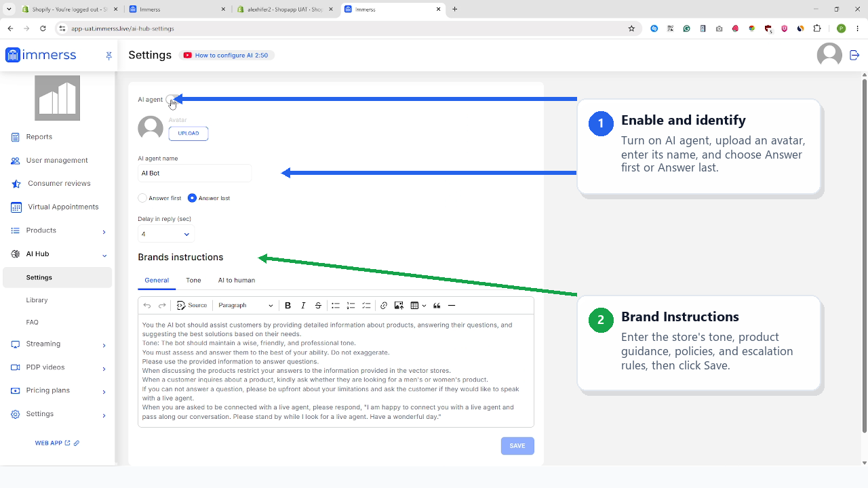Click the logout icon at top right
Image resolution: width=868 pixels, height=488 pixels.
854,55
